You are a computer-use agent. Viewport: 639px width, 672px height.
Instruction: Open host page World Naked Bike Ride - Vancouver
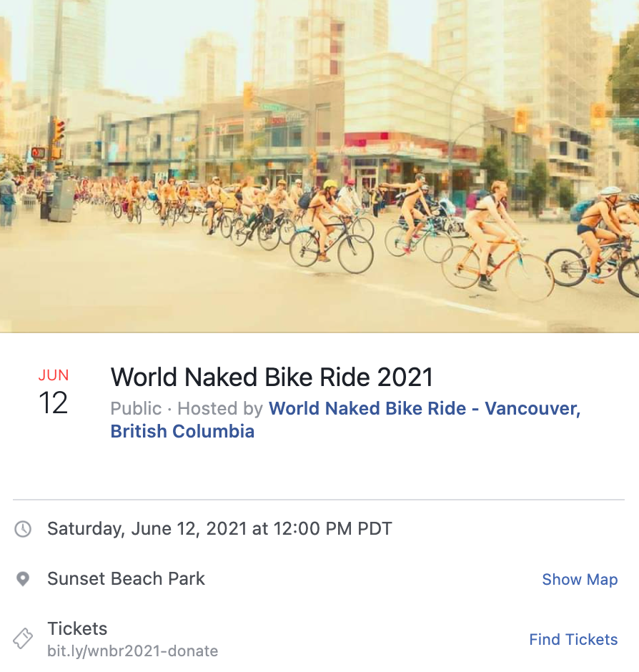423,409
